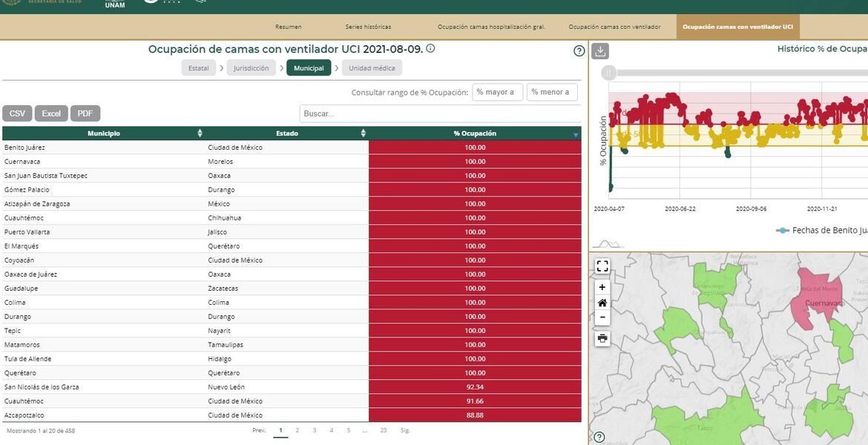868x445 pixels.
Task: Sort table by Estado column
Action: pos(364,133)
